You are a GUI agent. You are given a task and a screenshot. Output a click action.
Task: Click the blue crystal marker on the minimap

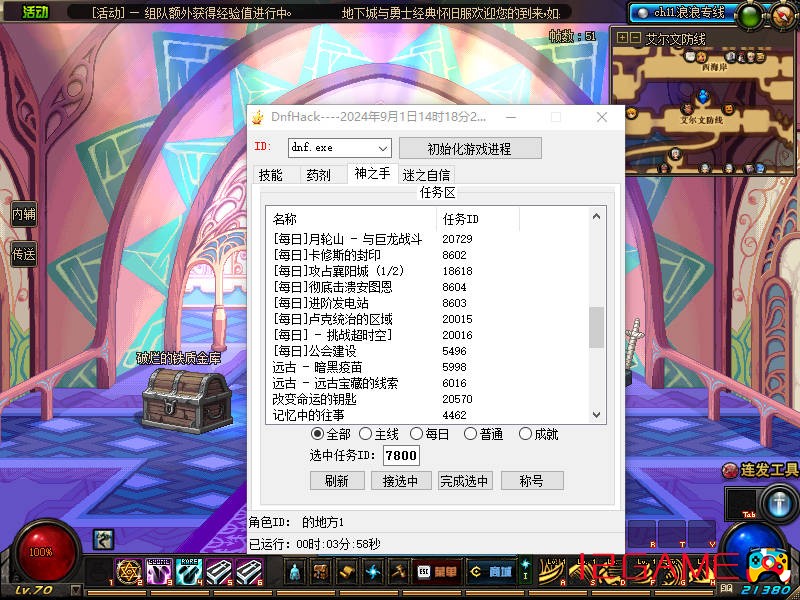coord(703,96)
